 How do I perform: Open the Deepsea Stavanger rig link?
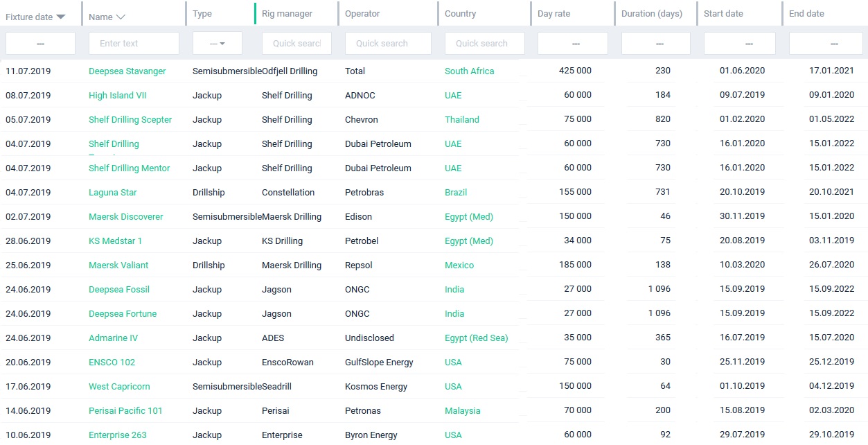click(x=127, y=71)
